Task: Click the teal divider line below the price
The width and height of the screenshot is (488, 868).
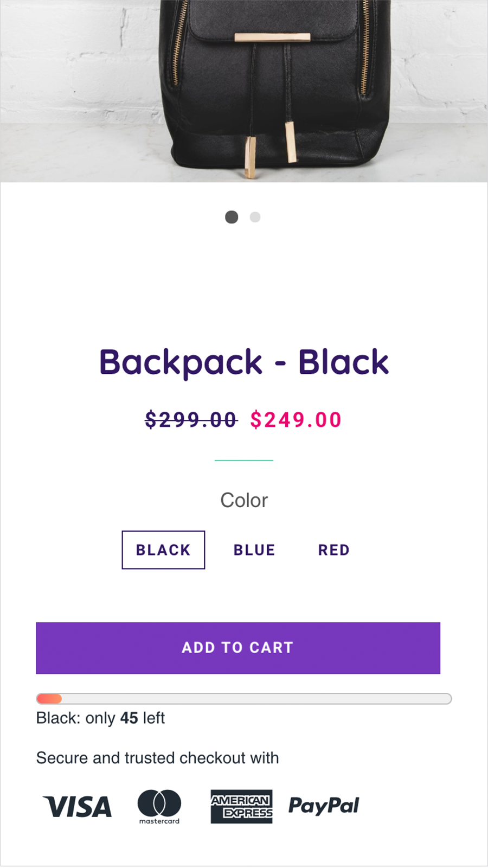Action: pos(244,461)
